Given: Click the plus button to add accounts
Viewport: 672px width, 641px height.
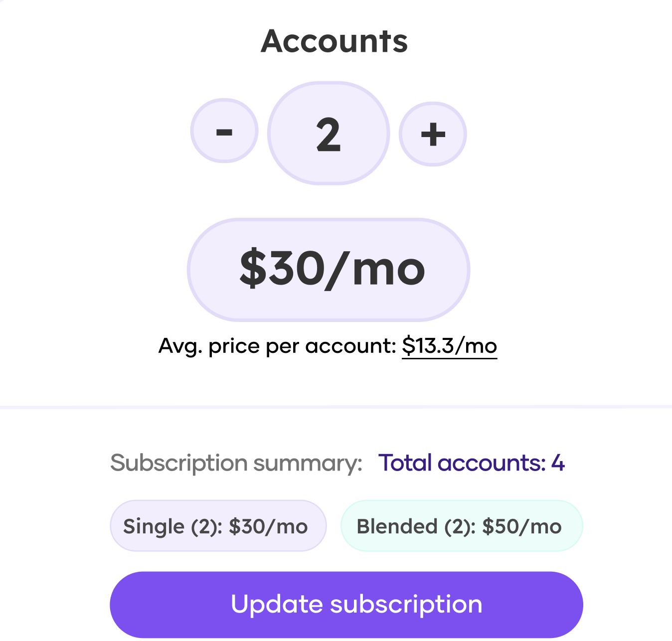Looking at the screenshot, I should [x=433, y=134].
